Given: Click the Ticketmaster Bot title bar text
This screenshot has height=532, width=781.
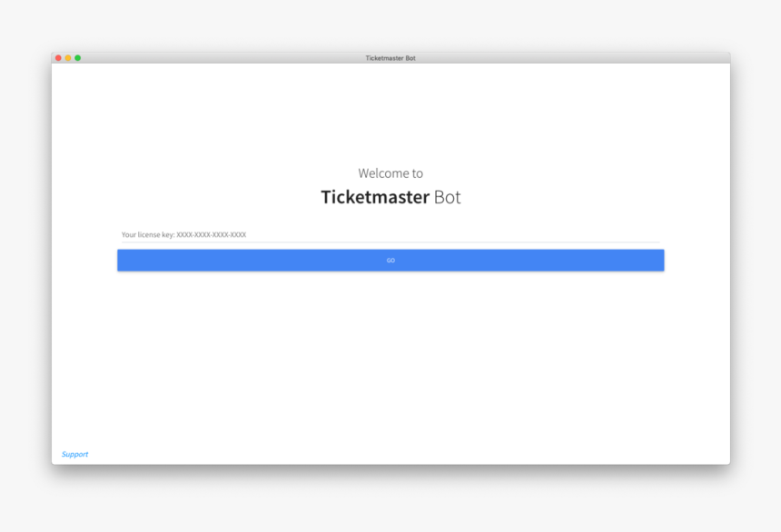Looking at the screenshot, I should [390, 58].
